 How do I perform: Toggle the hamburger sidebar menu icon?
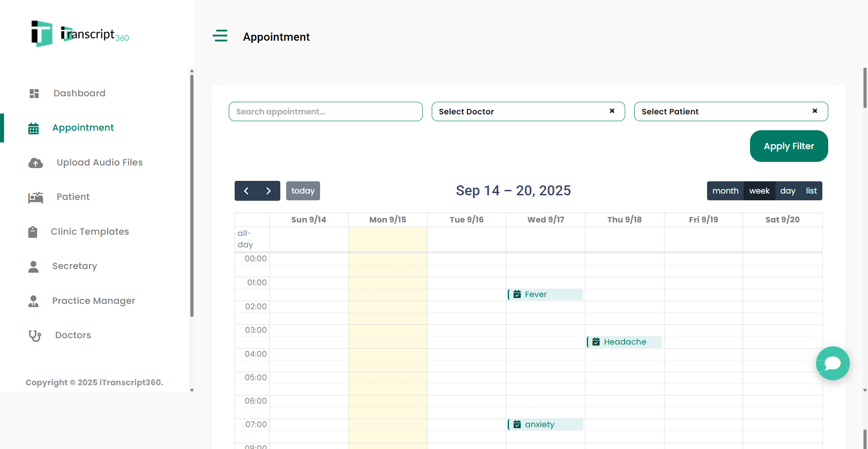[220, 36]
